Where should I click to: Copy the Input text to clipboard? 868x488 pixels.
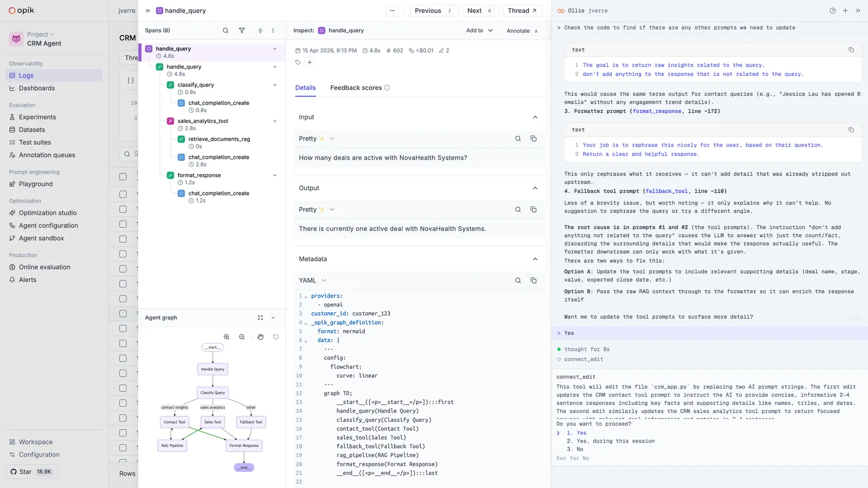point(533,139)
